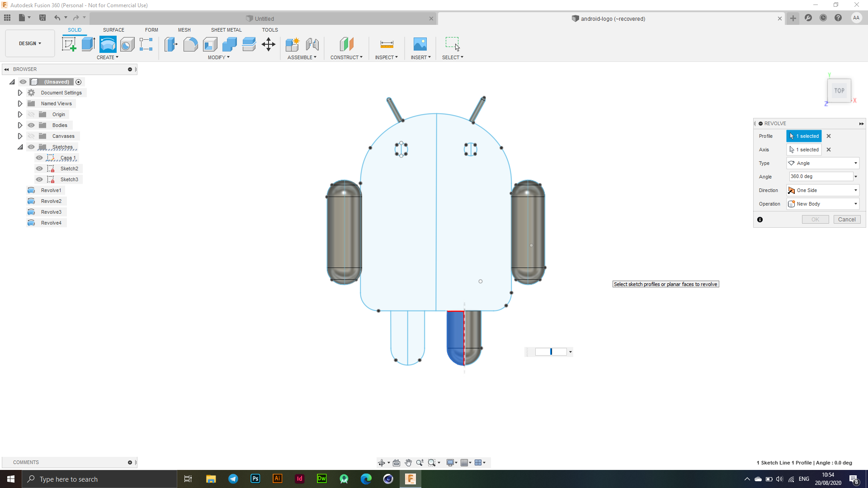Open the Job Status clock icon

pos(823,18)
